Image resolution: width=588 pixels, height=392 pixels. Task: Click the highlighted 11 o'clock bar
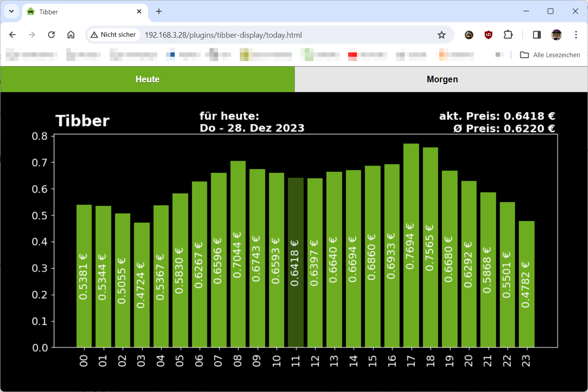coord(296,262)
